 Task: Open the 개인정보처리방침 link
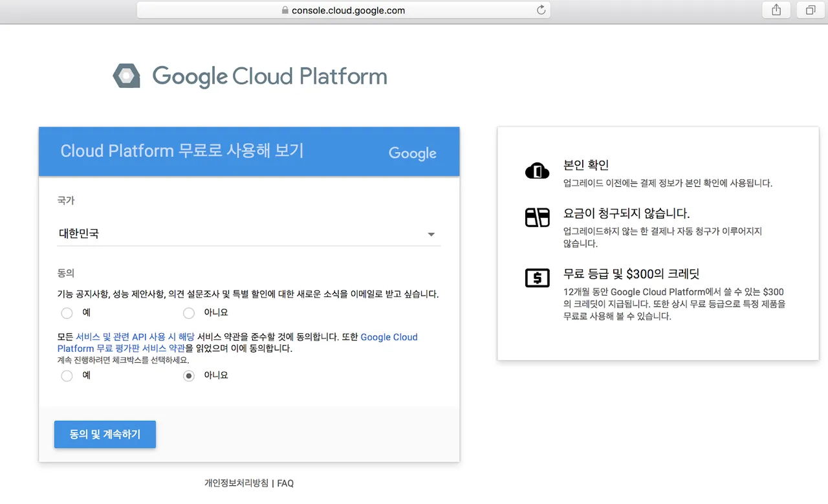click(236, 483)
